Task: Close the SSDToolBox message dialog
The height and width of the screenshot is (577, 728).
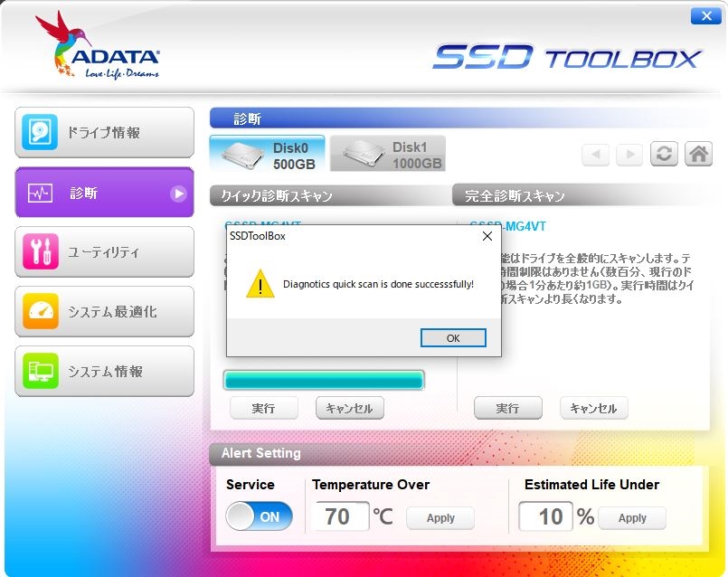Action: (x=487, y=236)
